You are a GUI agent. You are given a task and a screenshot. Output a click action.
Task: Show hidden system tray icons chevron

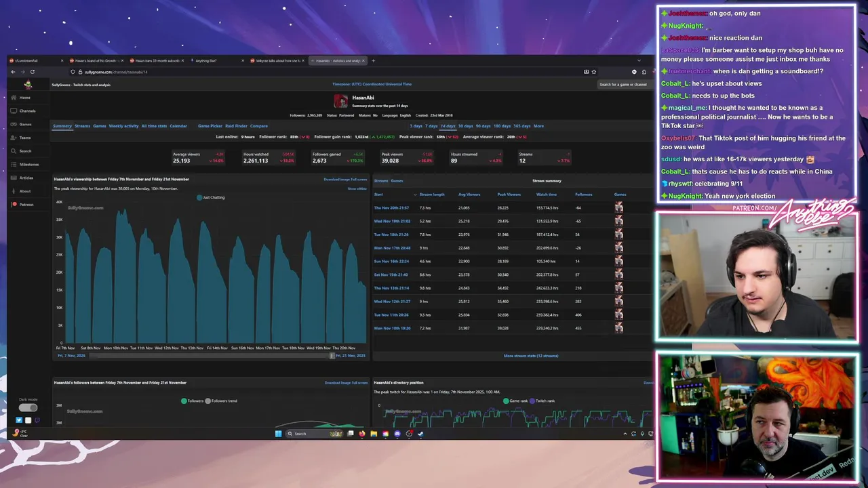coord(625,434)
